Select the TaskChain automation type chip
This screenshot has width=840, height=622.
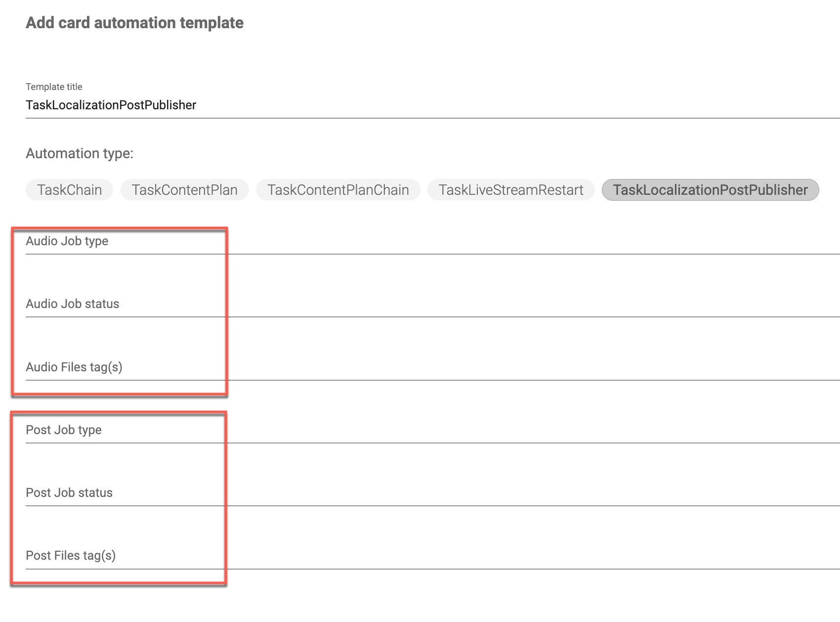tap(69, 190)
